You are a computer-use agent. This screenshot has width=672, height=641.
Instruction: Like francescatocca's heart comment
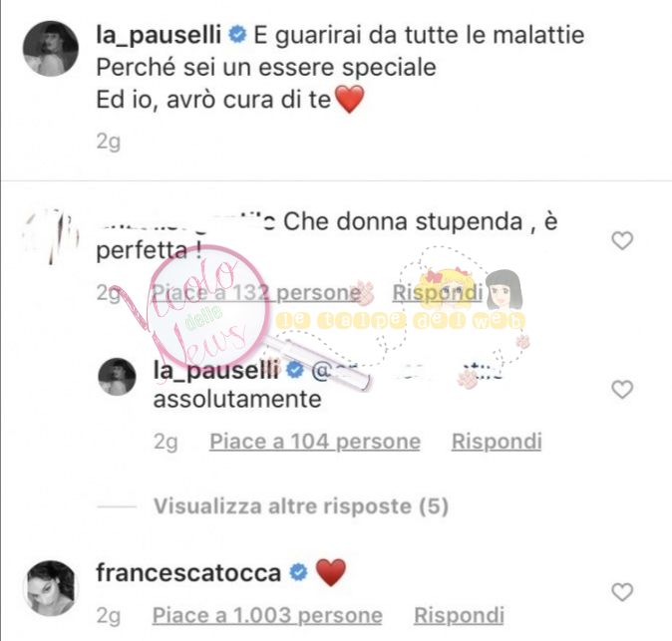click(622, 592)
